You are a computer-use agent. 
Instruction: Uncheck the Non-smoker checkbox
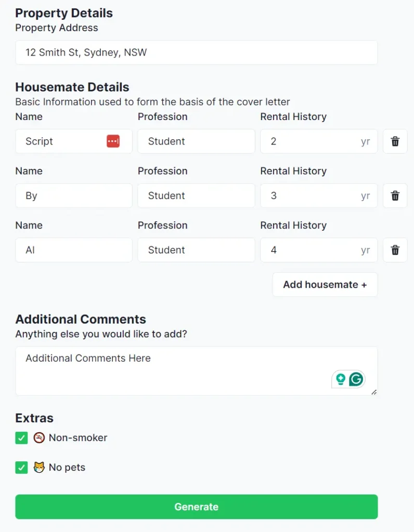point(21,438)
